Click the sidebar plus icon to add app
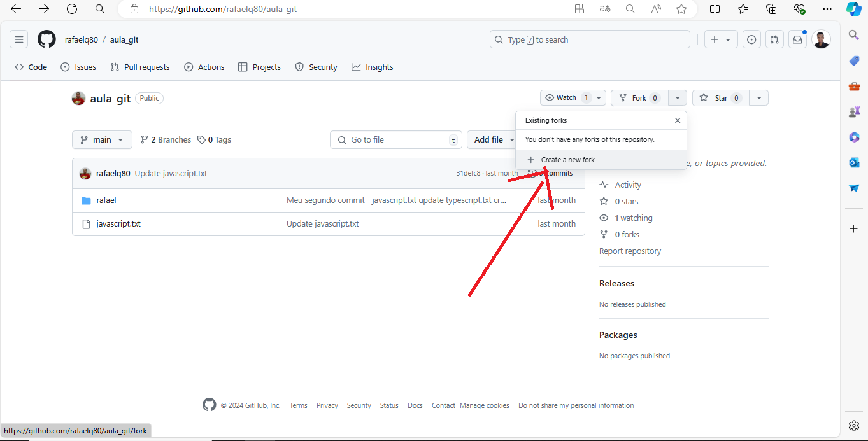The height and width of the screenshot is (441, 868). click(854, 228)
